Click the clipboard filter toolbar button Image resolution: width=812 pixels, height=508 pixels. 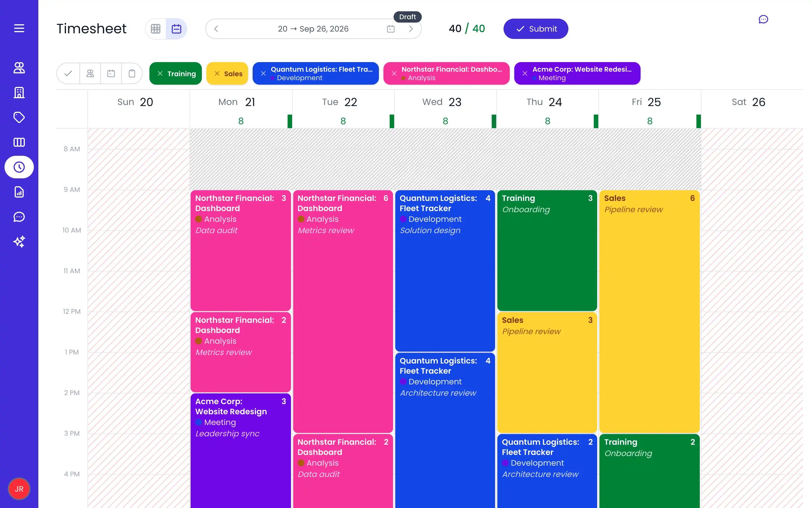132,73
